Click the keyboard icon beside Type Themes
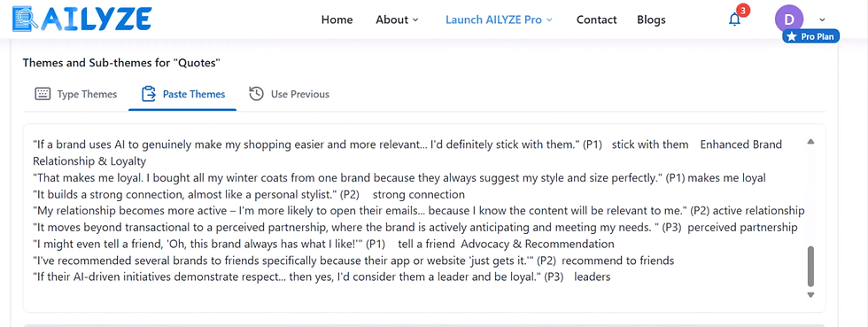This screenshot has height=327, width=868. (43, 94)
